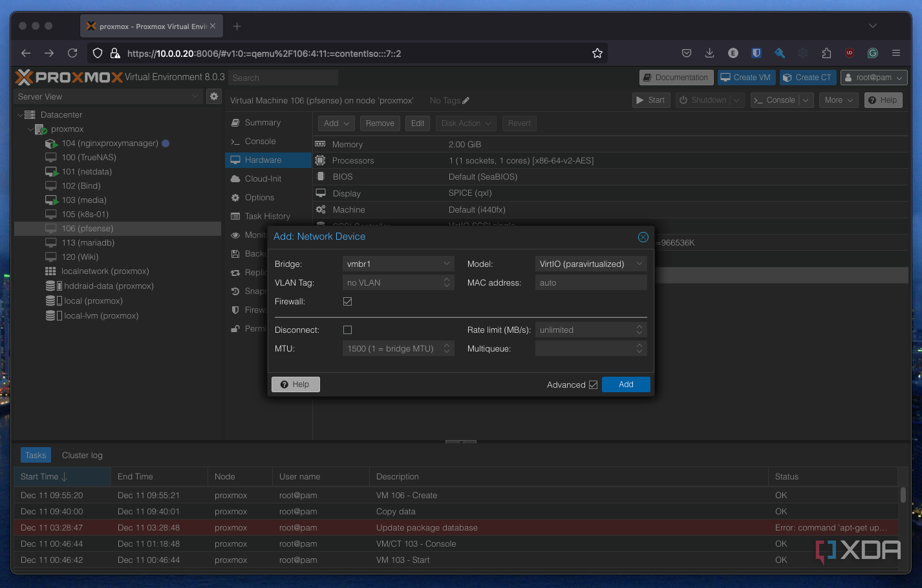
Task: Switch to the Cluster log tab
Action: [82, 456]
